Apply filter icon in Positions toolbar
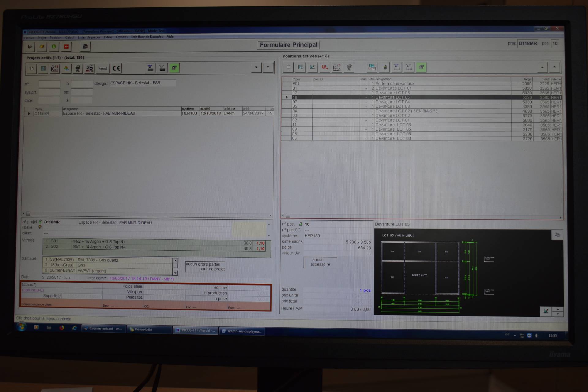588x392 pixels. pos(397,67)
